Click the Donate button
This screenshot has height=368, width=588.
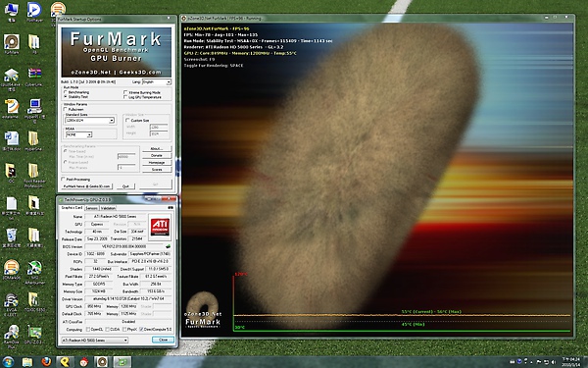click(x=157, y=155)
